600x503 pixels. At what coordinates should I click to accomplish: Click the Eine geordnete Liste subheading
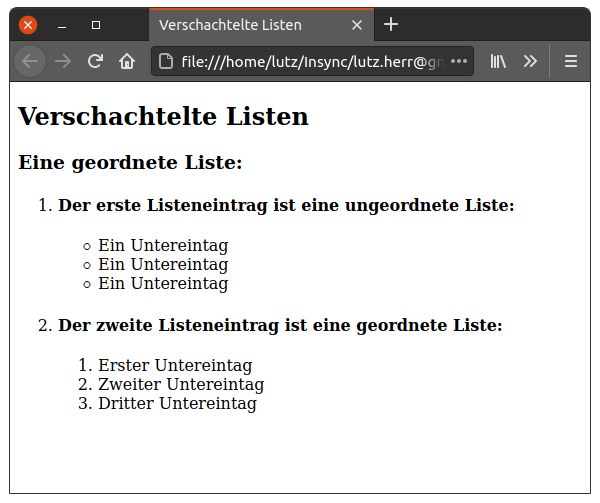pos(130,162)
